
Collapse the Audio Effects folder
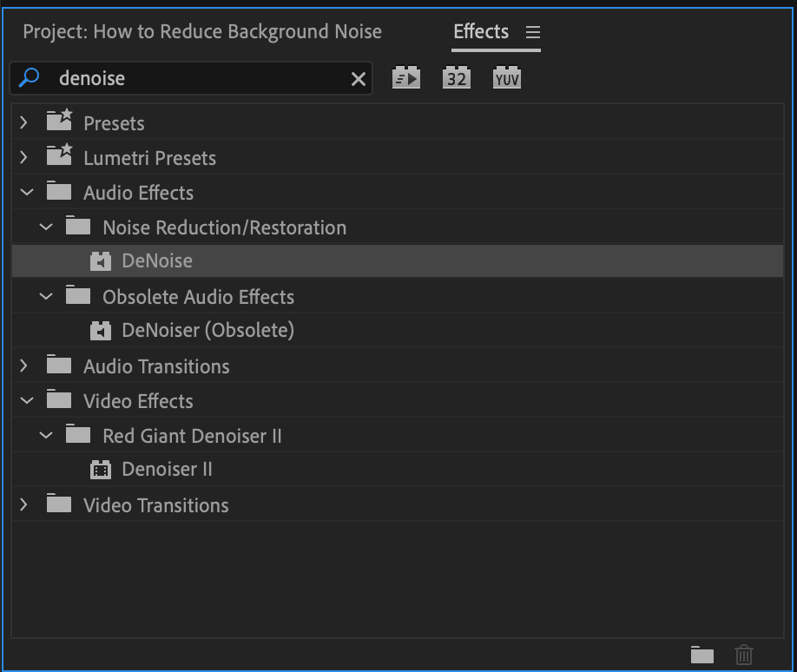(26, 193)
